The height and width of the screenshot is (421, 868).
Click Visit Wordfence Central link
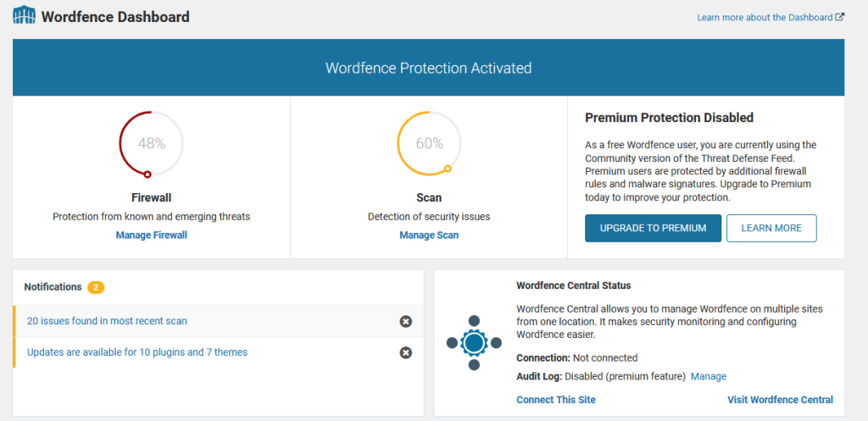coord(780,400)
